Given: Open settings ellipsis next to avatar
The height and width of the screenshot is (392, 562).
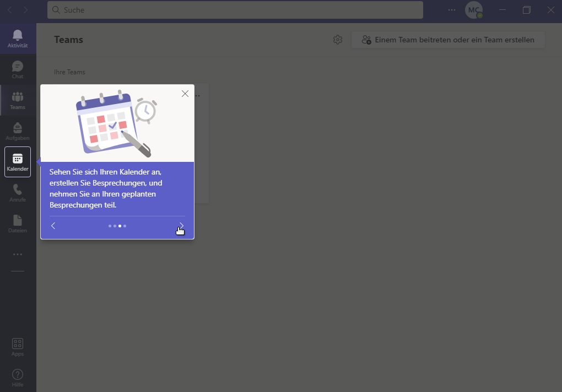Looking at the screenshot, I should 452,10.
